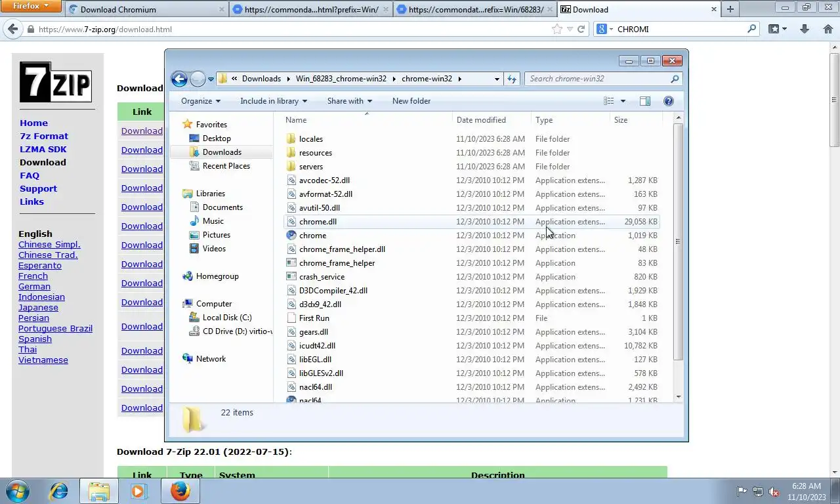
Task: Open Explorer help question mark icon
Action: (669, 101)
